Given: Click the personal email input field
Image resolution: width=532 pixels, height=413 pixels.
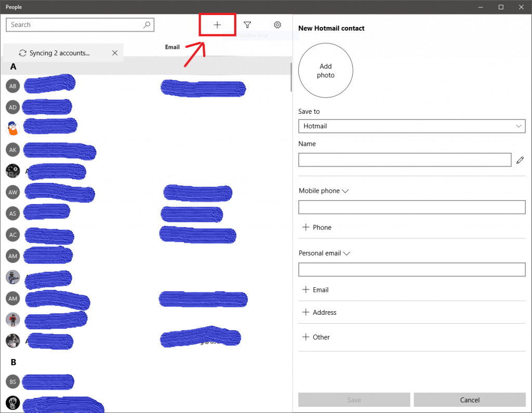Looking at the screenshot, I should point(411,270).
